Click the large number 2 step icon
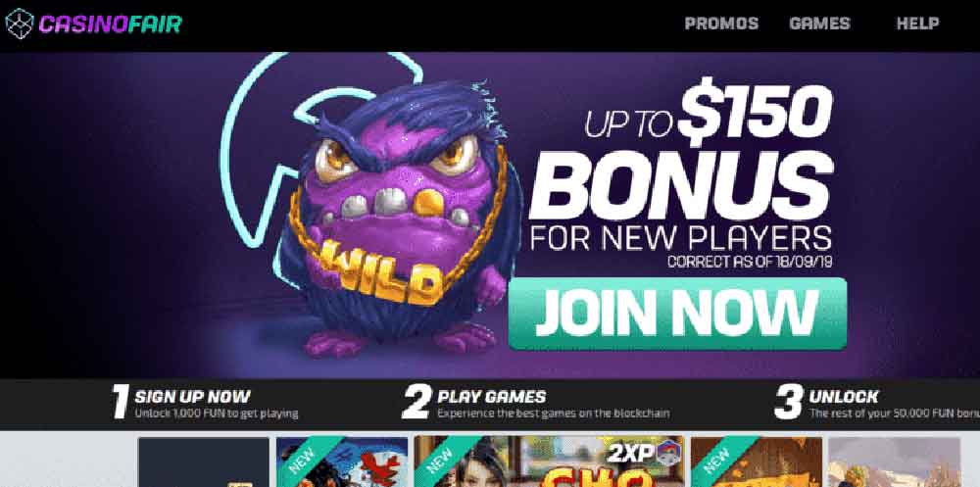The width and height of the screenshot is (980, 487). click(416, 402)
